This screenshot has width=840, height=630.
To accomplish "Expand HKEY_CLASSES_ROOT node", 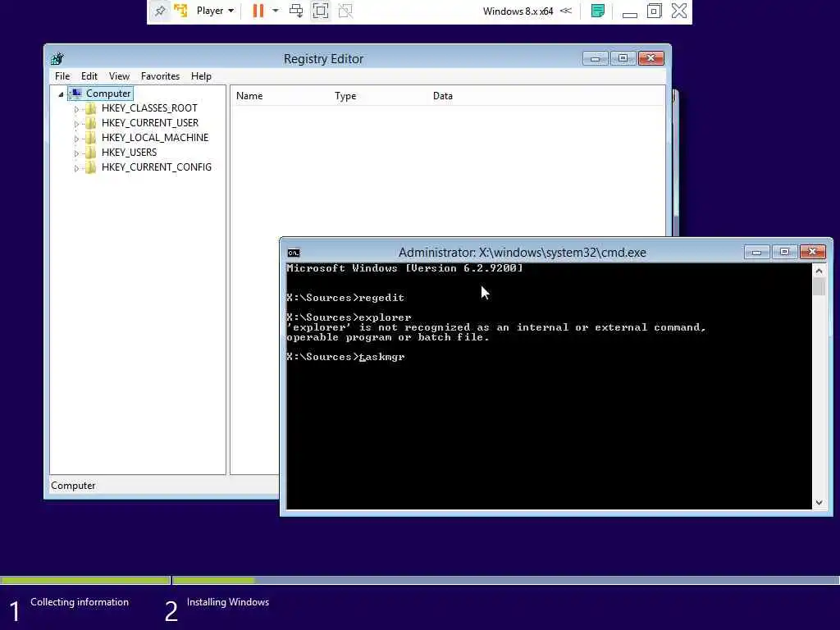I will [x=76, y=109].
